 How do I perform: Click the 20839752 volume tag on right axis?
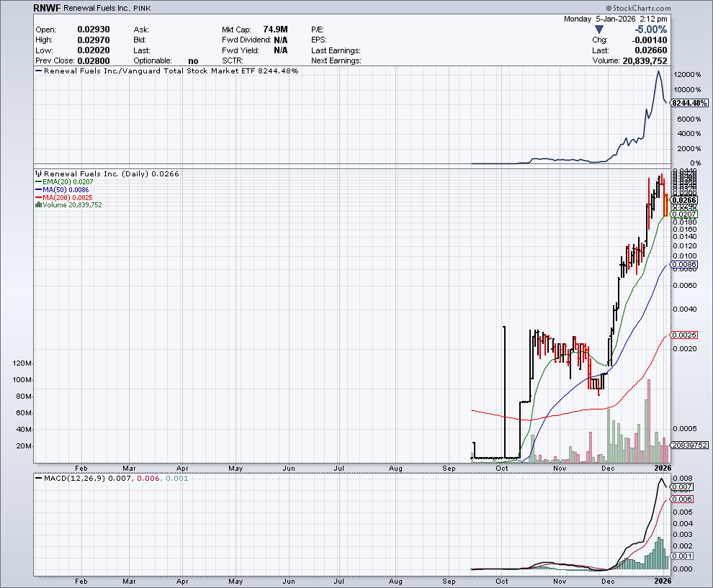pyautogui.click(x=689, y=445)
